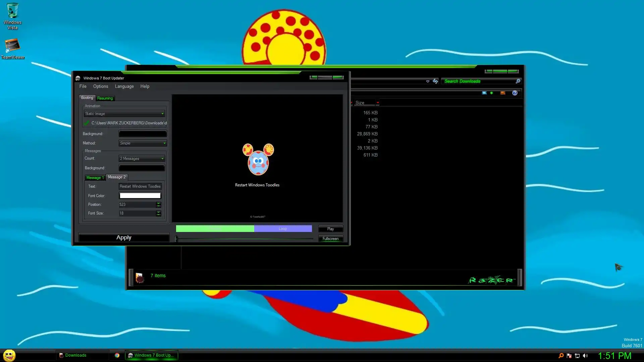644x362 pixels.
Task: Click the white Font Color swatch
Action: click(x=140, y=196)
